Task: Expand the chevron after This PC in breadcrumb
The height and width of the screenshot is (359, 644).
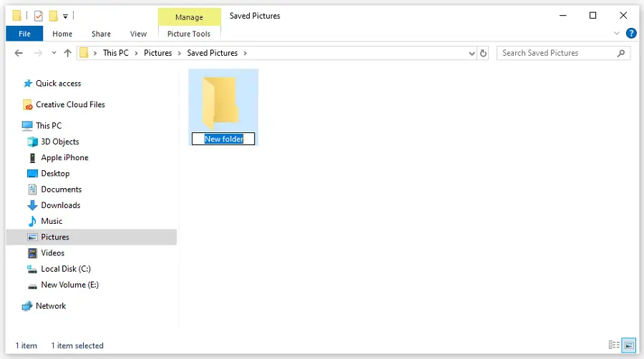Action: 137,54
